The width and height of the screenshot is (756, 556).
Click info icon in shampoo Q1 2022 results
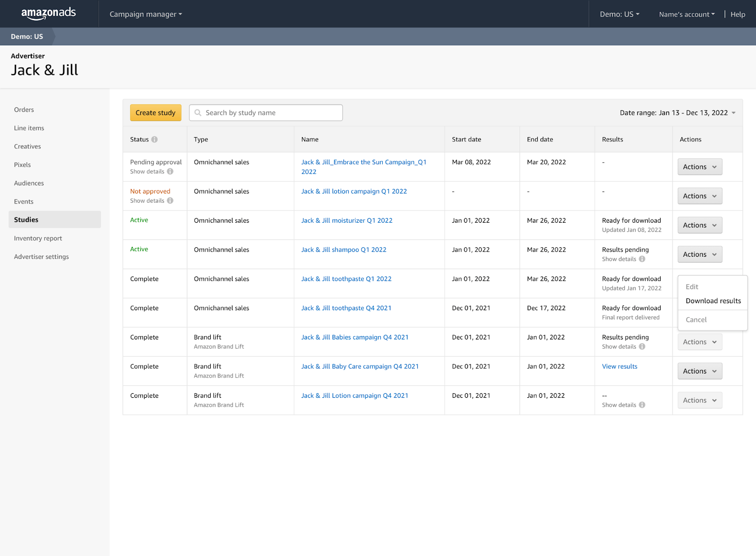click(642, 259)
